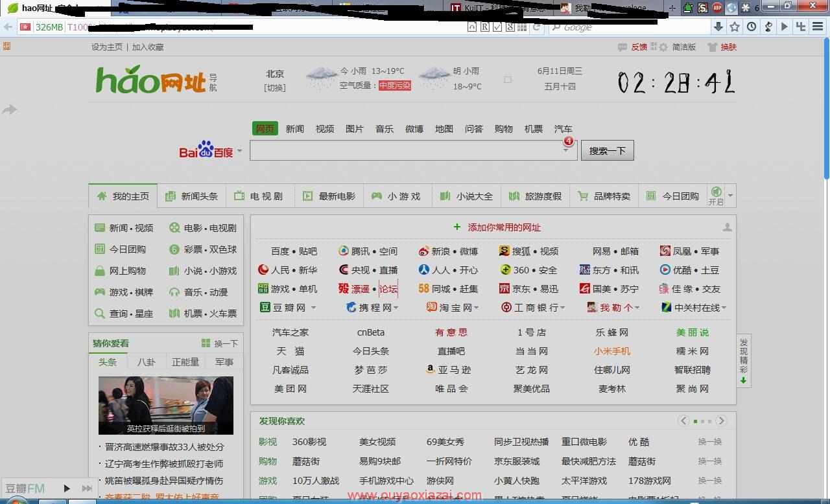Screen dimensions: 830x504
Task: Go to next page in 发现你喜欢
Action: click(721, 420)
